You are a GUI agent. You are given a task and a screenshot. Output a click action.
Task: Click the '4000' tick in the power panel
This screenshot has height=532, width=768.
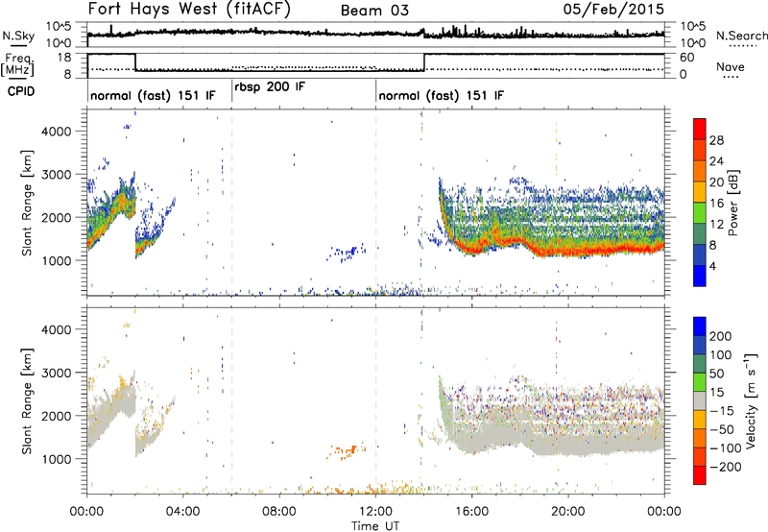coord(57,132)
